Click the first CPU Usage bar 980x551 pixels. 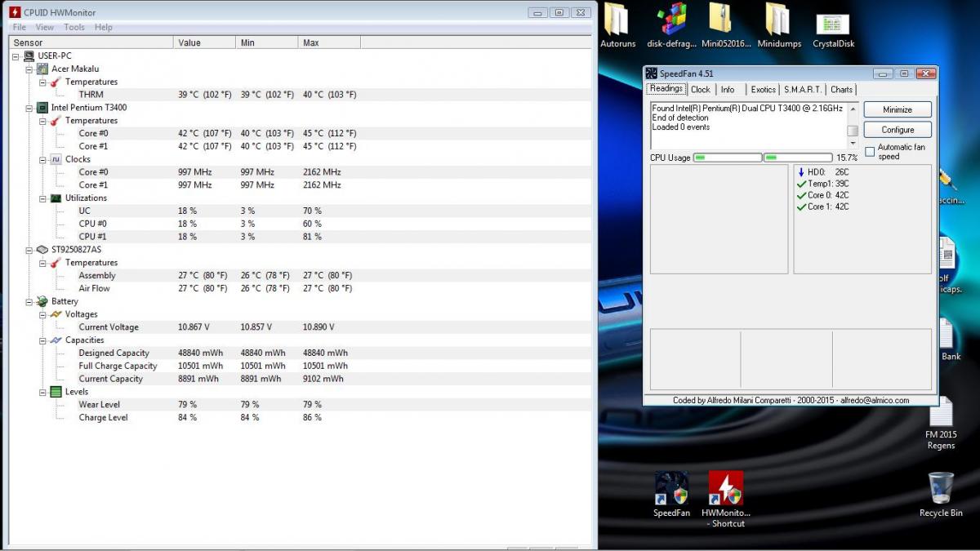pos(728,158)
